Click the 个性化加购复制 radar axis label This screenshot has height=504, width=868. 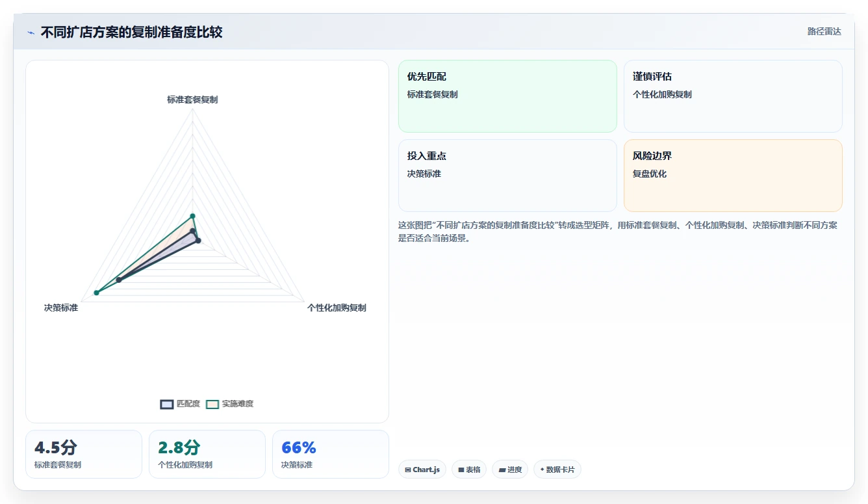pyautogui.click(x=337, y=308)
